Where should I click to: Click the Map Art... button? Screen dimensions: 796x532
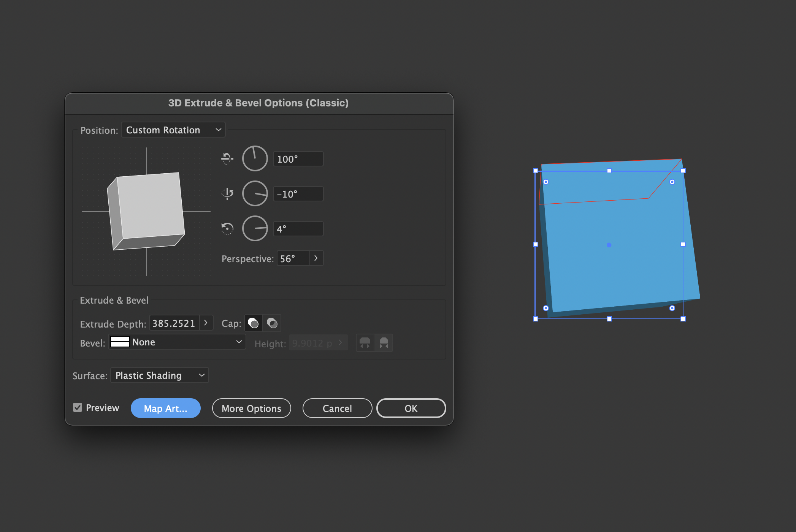[166, 408]
